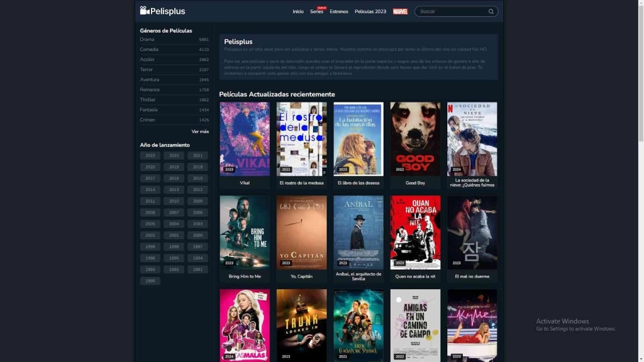This screenshot has height=362, width=644.
Task: Filter by release year 2020
Action: 150,167
